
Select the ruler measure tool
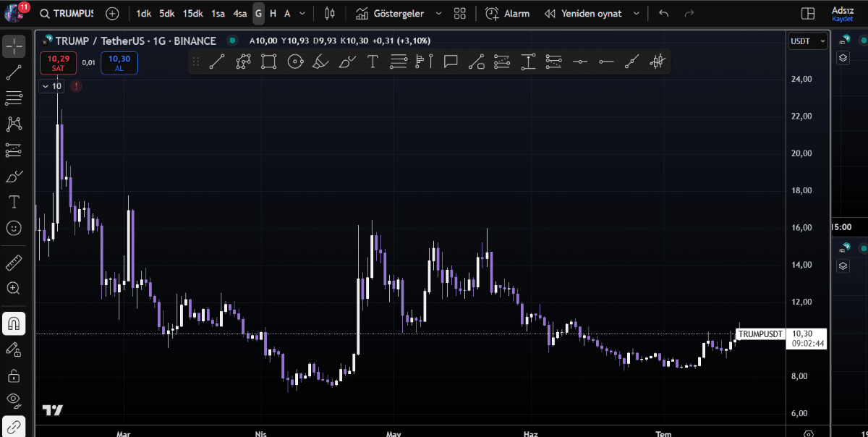point(14,262)
